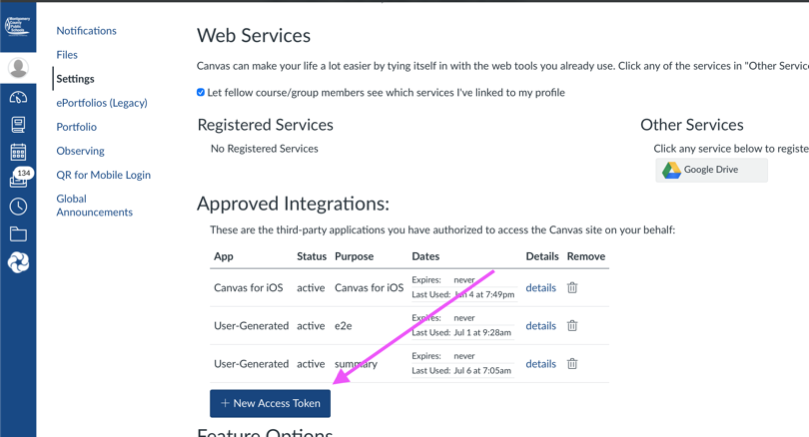Open the Calendar icon in sidebar
This screenshot has width=809, height=437.
(x=18, y=152)
